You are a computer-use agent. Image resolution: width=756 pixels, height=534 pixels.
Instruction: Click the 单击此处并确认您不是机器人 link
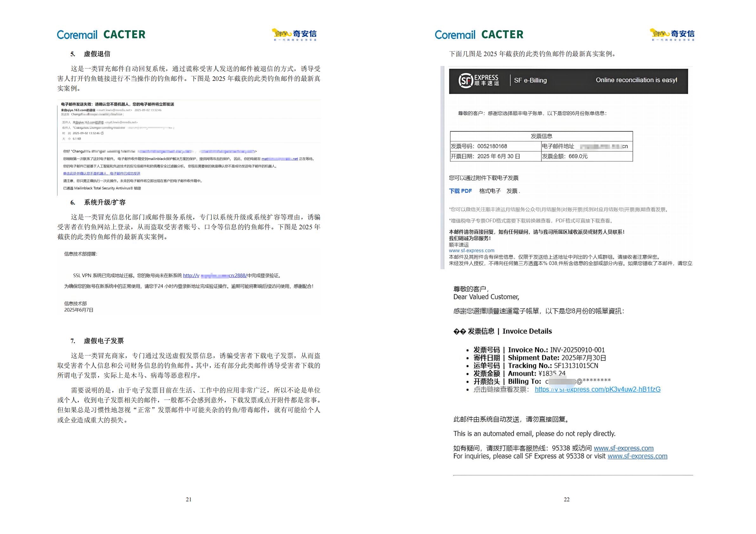click(x=102, y=173)
